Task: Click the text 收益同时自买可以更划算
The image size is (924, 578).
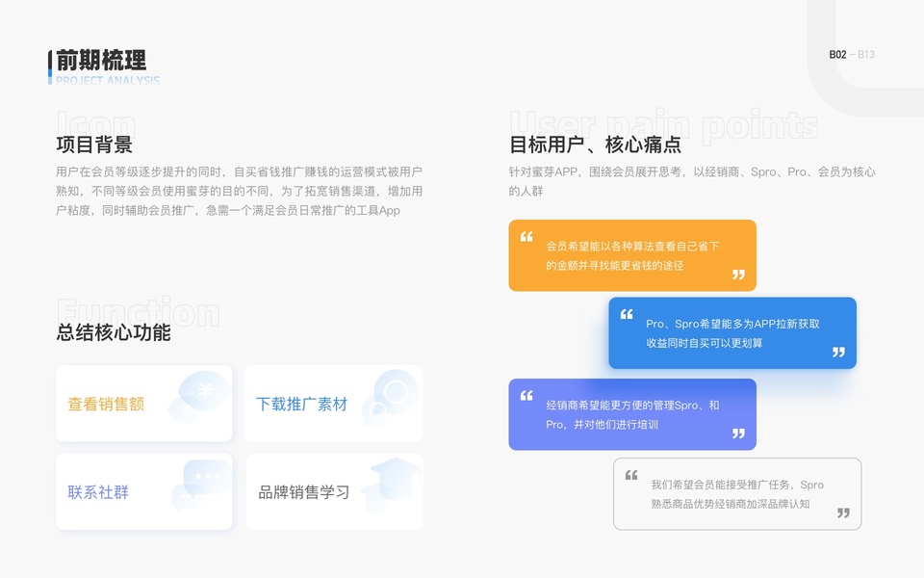Action: coord(705,343)
